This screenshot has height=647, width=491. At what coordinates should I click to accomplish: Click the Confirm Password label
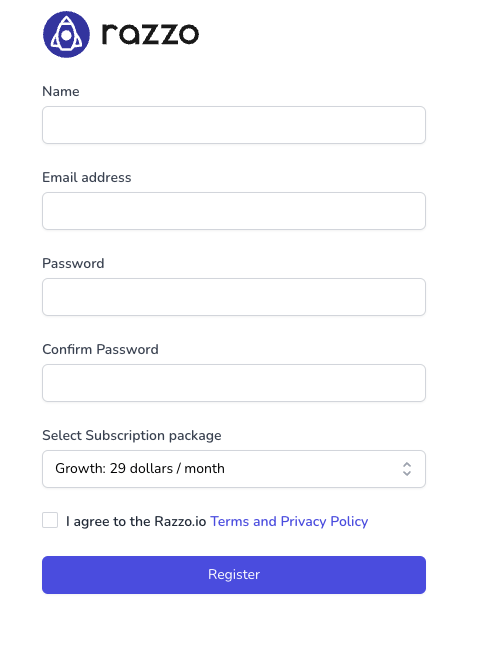point(100,349)
